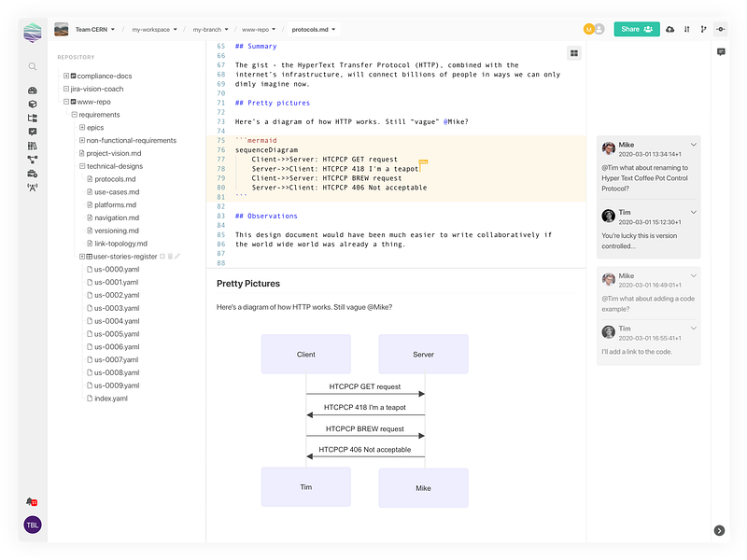The width and height of the screenshot is (747, 560).
Task: Open the toolbox sidebar icon
Action: (33, 174)
